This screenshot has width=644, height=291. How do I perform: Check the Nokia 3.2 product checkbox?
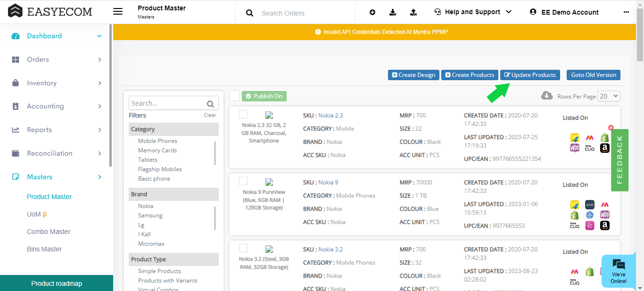(x=243, y=248)
